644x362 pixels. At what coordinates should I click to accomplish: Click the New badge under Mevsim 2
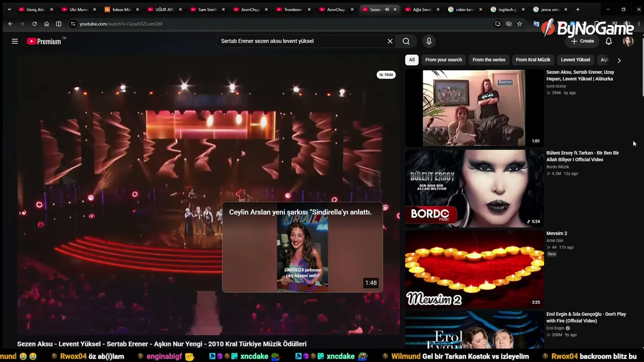pyautogui.click(x=552, y=254)
